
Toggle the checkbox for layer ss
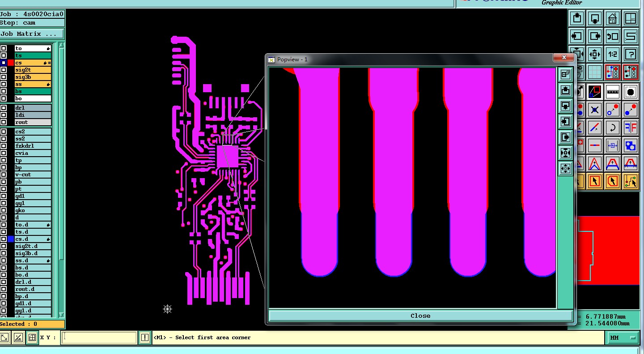coord(4,84)
